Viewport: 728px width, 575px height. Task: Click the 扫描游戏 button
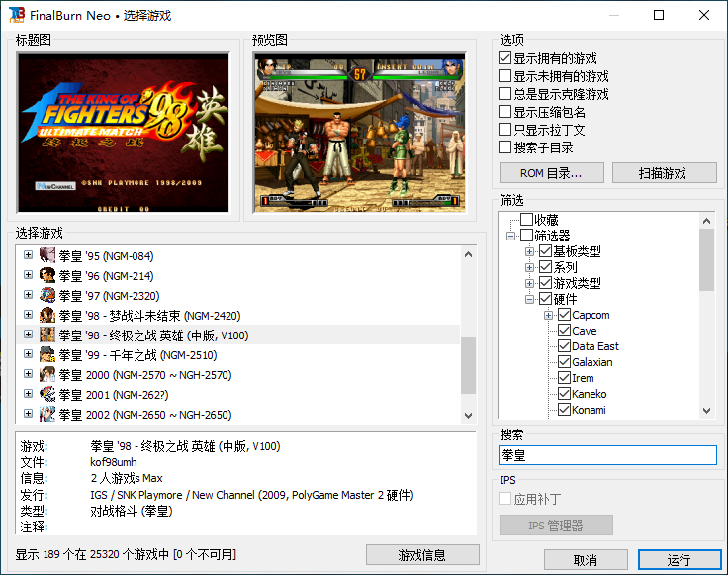pos(665,173)
